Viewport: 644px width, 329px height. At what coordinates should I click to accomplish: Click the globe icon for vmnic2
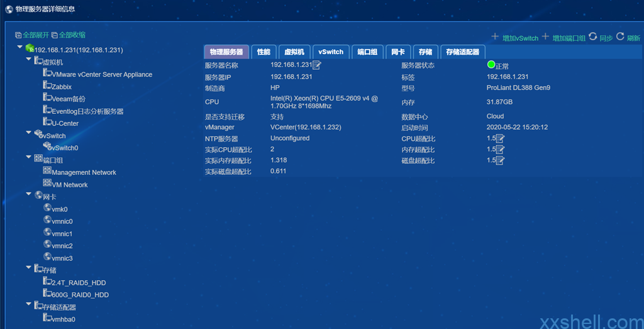[47, 245]
